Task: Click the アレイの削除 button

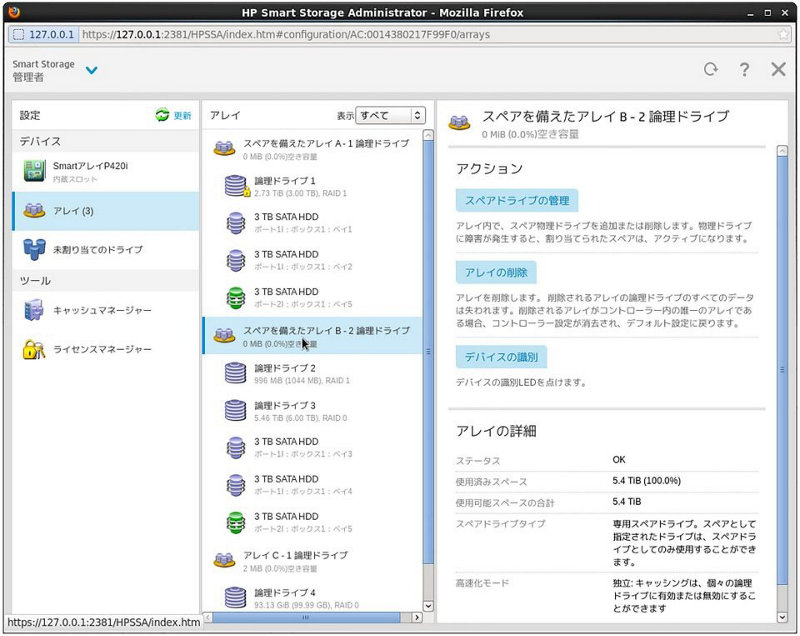Action: pyautogui.click(x=496, y=272)
